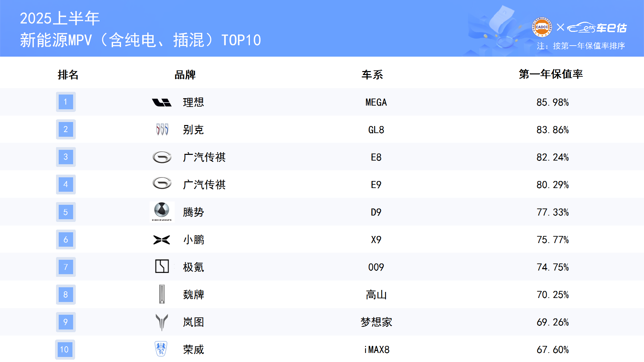Click rank badge number 6

point(66,239)
